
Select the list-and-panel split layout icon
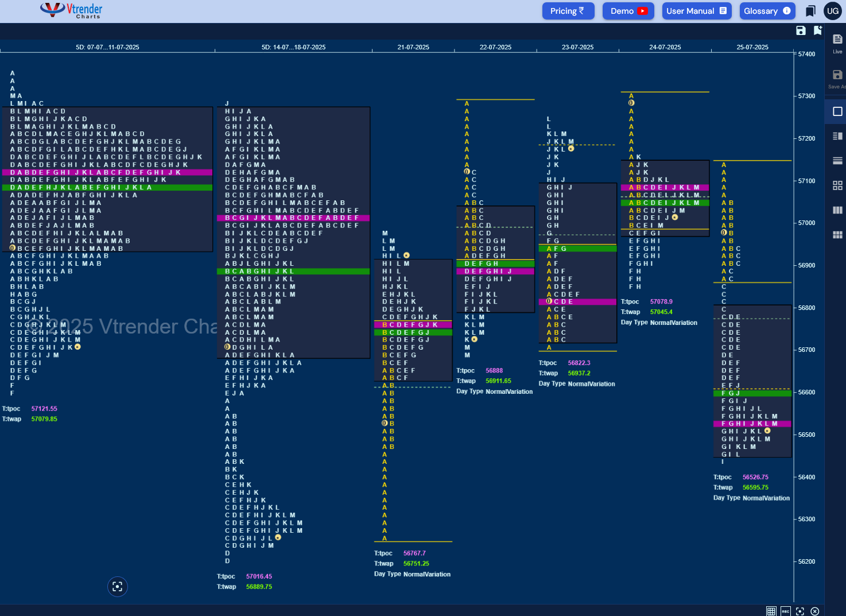coord(837,136)
